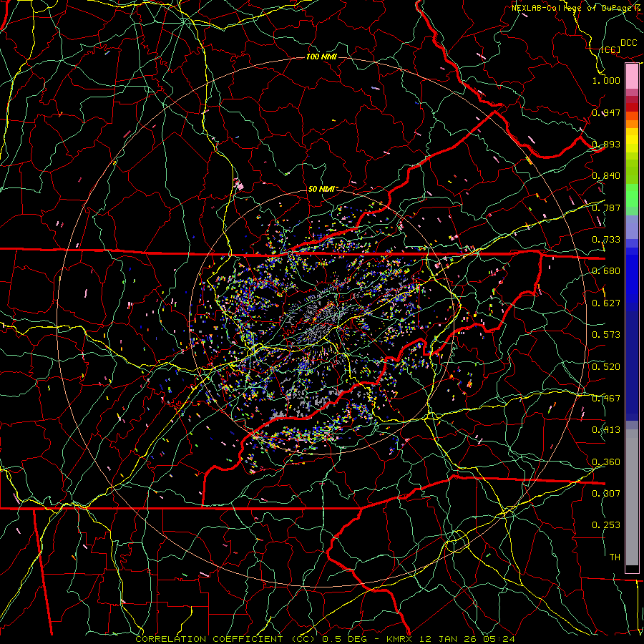
Task: Select the 0.733 scale value
Action: click(606, 240)
